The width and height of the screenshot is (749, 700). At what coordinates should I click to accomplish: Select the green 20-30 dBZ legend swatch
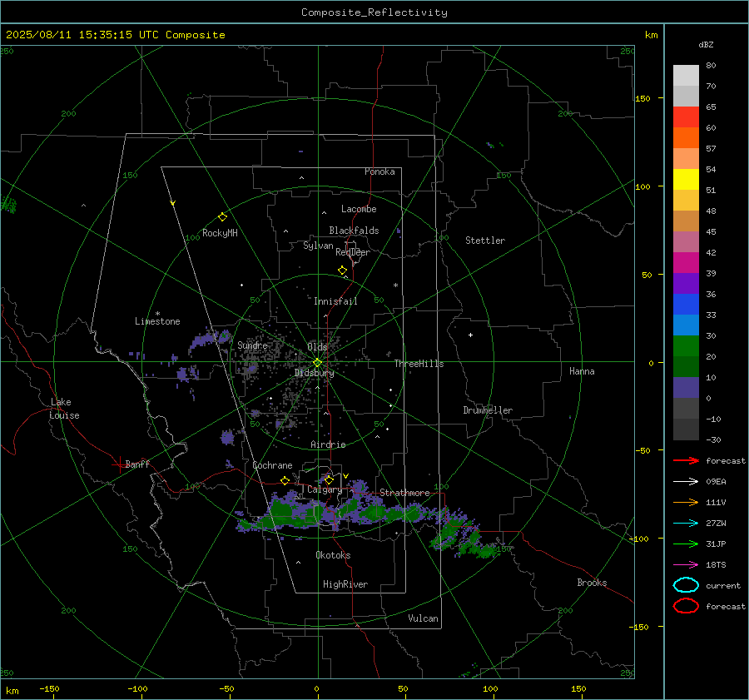point(686,345)
